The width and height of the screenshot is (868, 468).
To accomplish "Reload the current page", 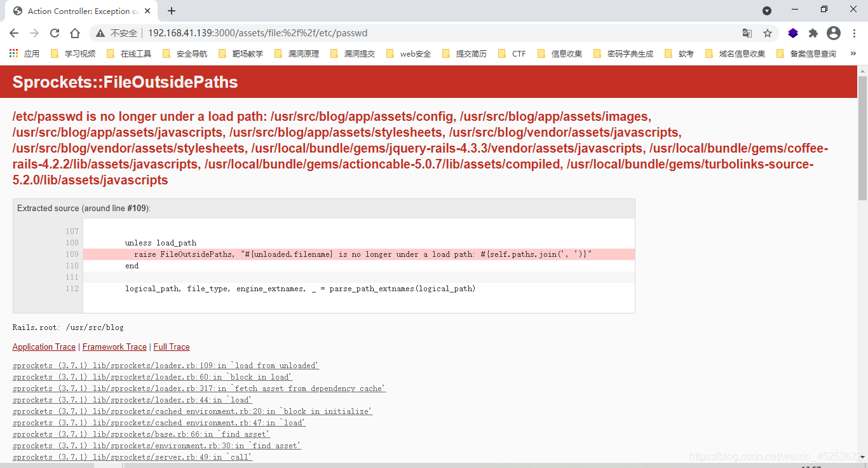I will coord(55,33).
